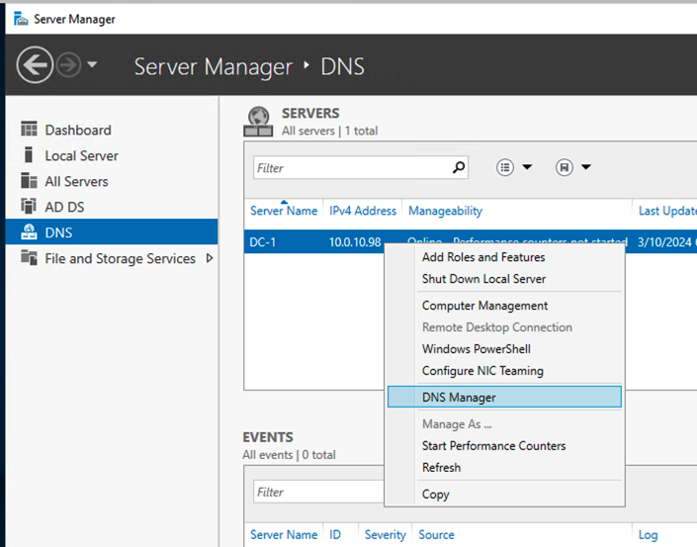This screenshot has width=697, height=547.
Task: Click the search magnifier in servers filter
Action: (x=458, y=168)
